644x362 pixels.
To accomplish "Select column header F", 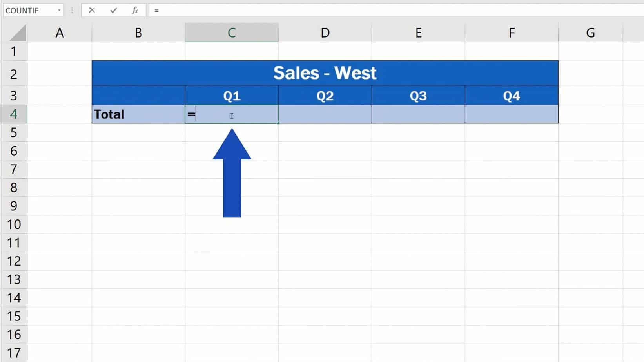I will (511, 33).
